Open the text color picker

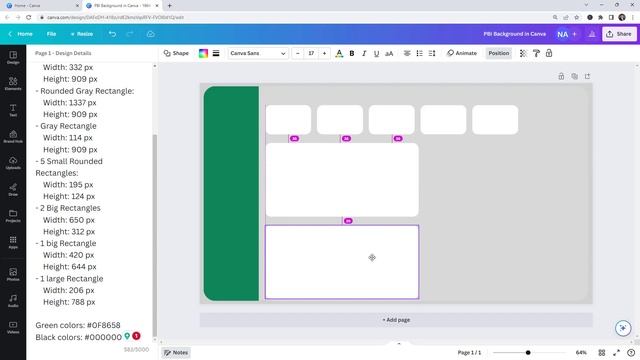tap(339, 53)
